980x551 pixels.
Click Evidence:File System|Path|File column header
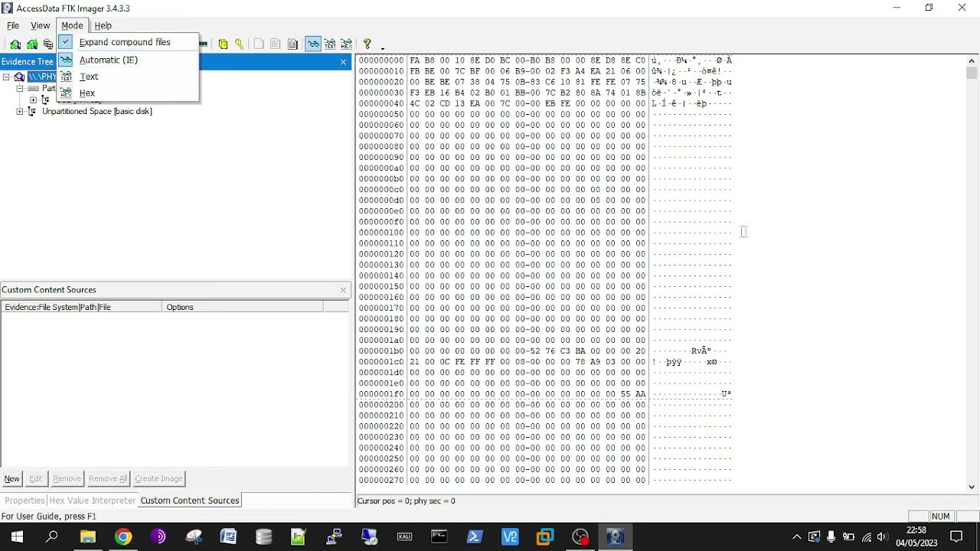coord(81,307)
